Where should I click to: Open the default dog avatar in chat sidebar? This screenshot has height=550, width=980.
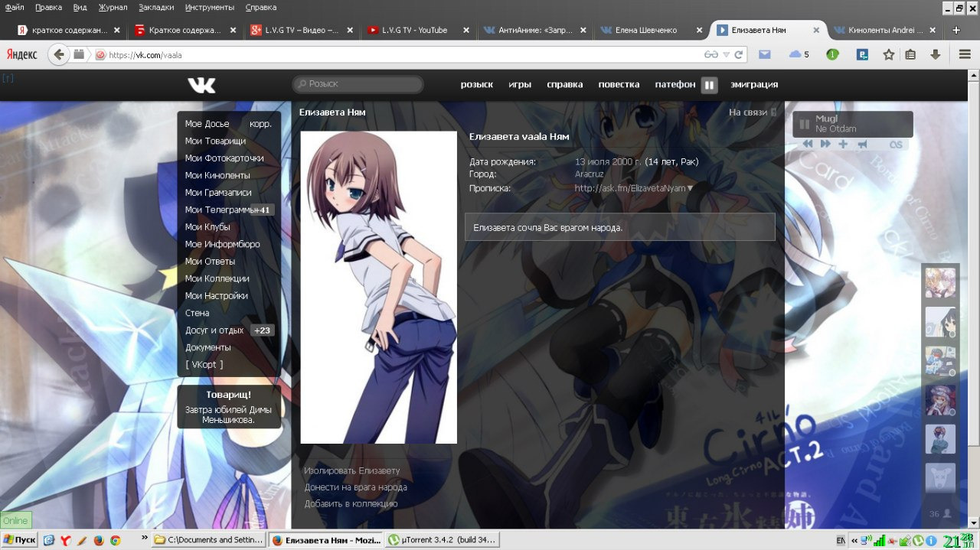tap(940, 478)
